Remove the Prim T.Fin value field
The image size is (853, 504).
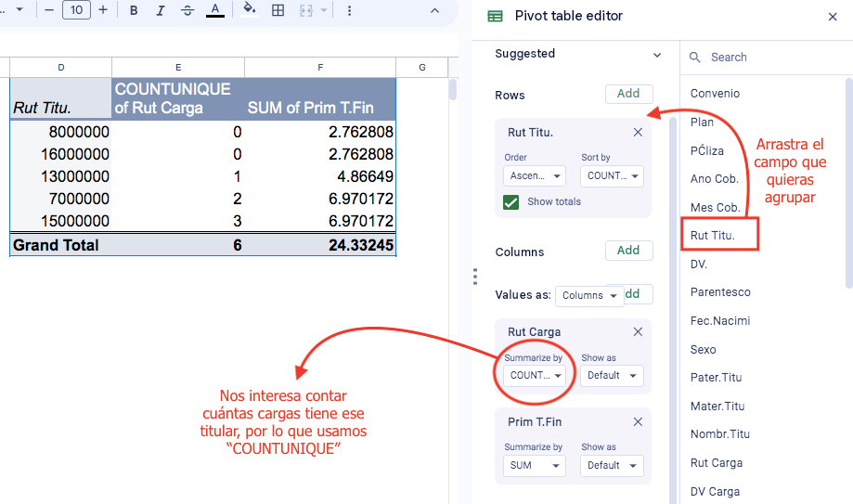pos(638,421)
